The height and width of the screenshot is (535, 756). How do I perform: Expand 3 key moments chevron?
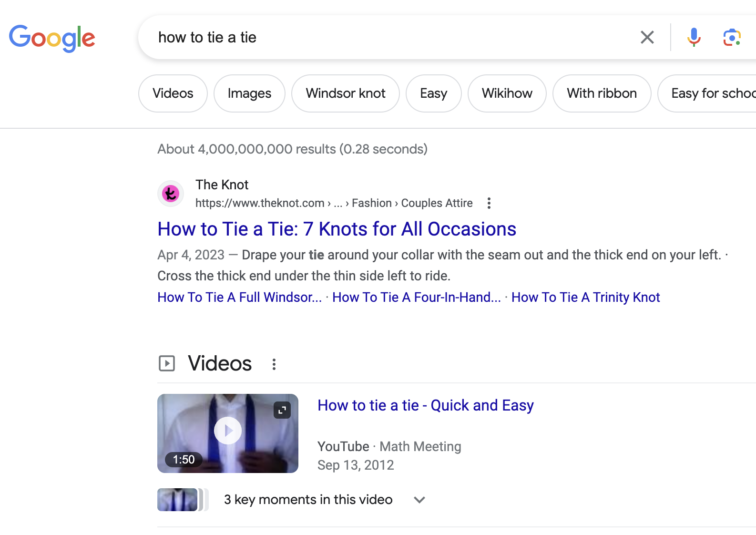click(x=419, y=500)
